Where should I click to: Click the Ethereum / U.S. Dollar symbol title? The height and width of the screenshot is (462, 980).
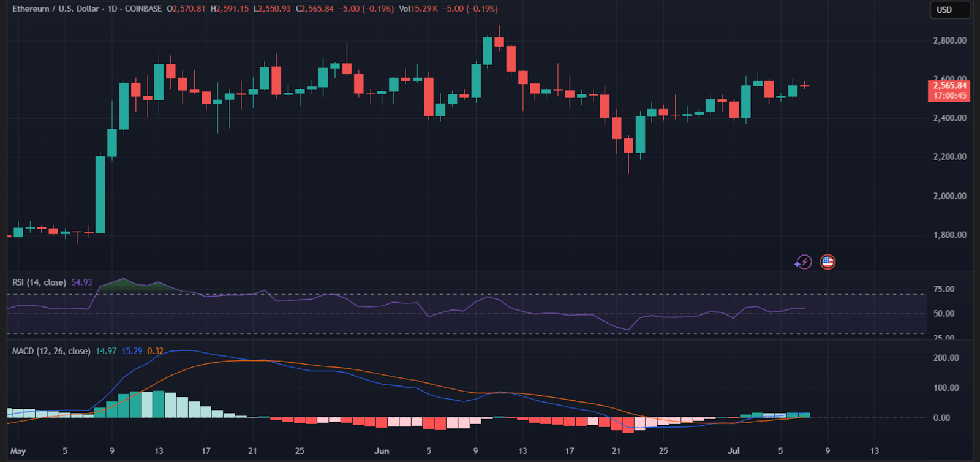(x=56, y=9)
